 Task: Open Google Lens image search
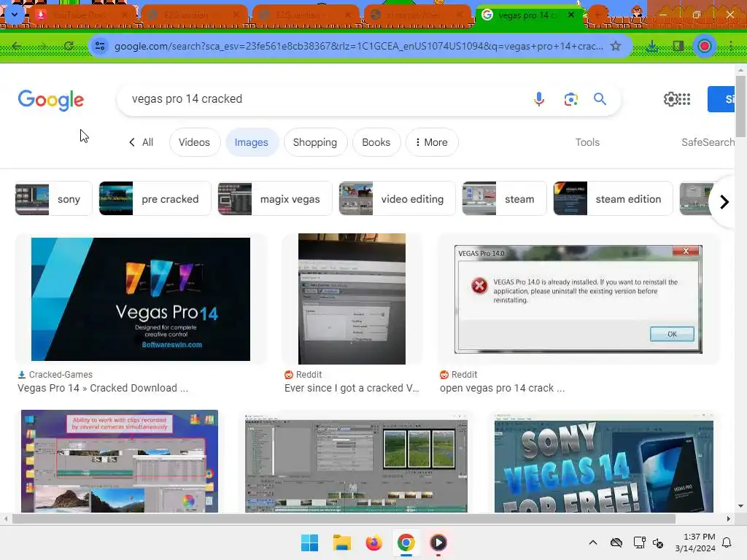570,99
